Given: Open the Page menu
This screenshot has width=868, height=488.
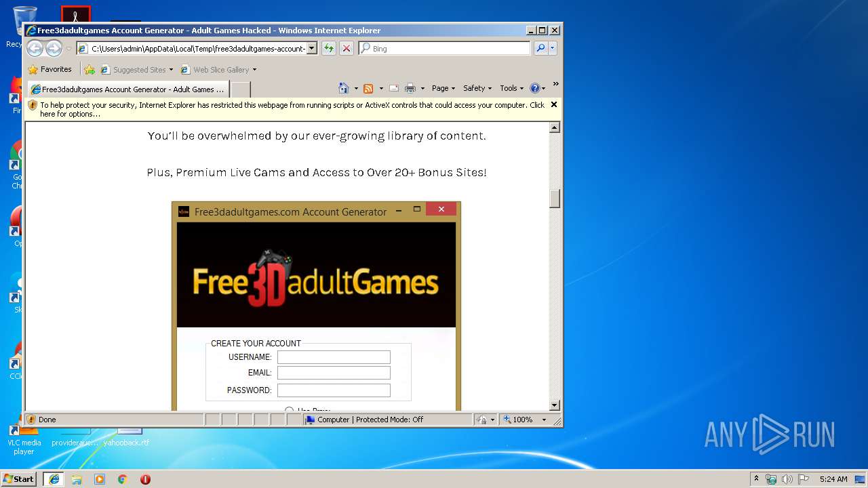Looking at the screenshot, I should [x=443, y=88].
